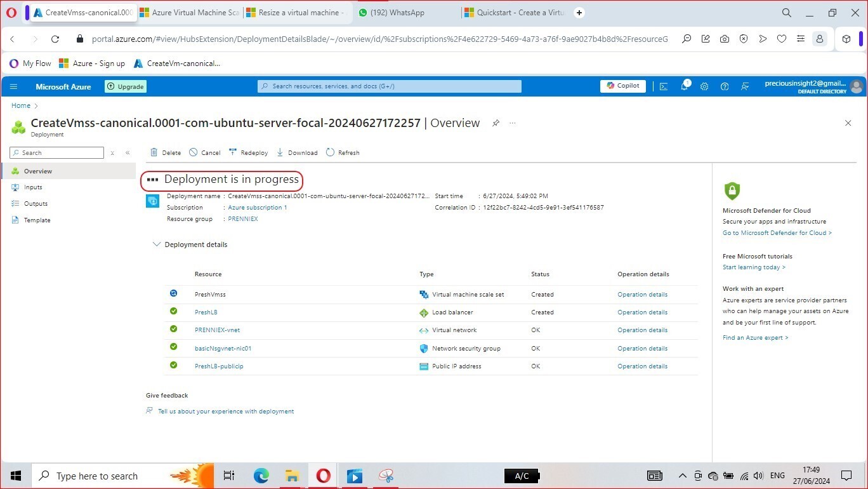Search open tabs with magnifier icon
The width and height of the screenshot is (868, 489).
[x=787, y=13]
